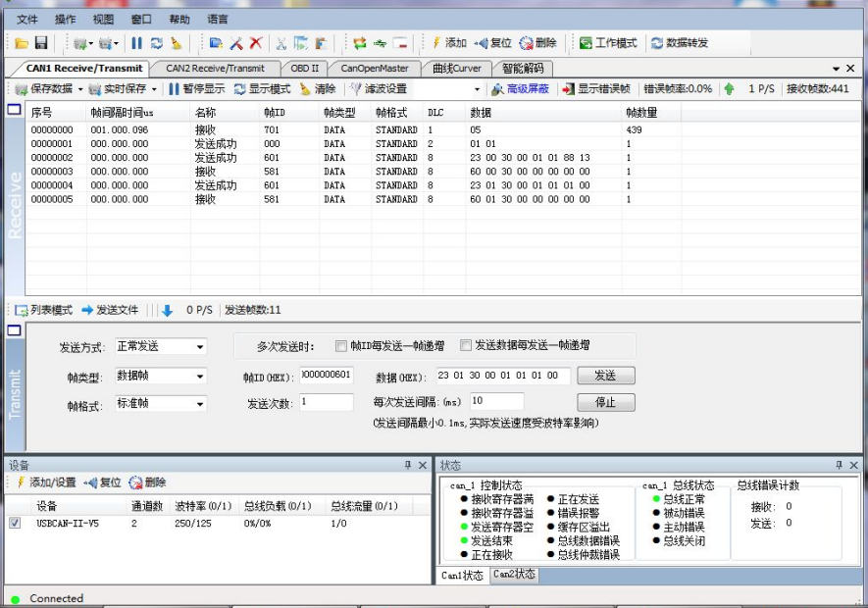Click the open folder toolbar icon

pyautogui.click(x=22, y=43)
